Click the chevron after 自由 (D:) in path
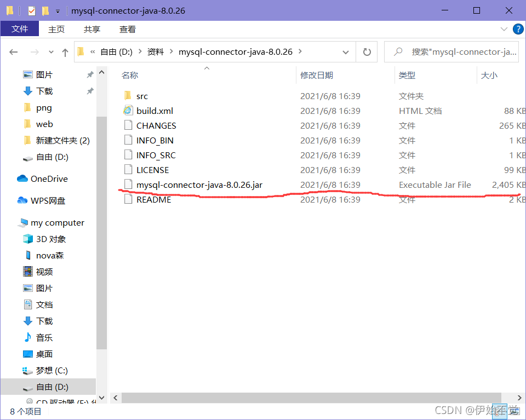This screenshot has height=420, width=526. [x=140, y=51]
